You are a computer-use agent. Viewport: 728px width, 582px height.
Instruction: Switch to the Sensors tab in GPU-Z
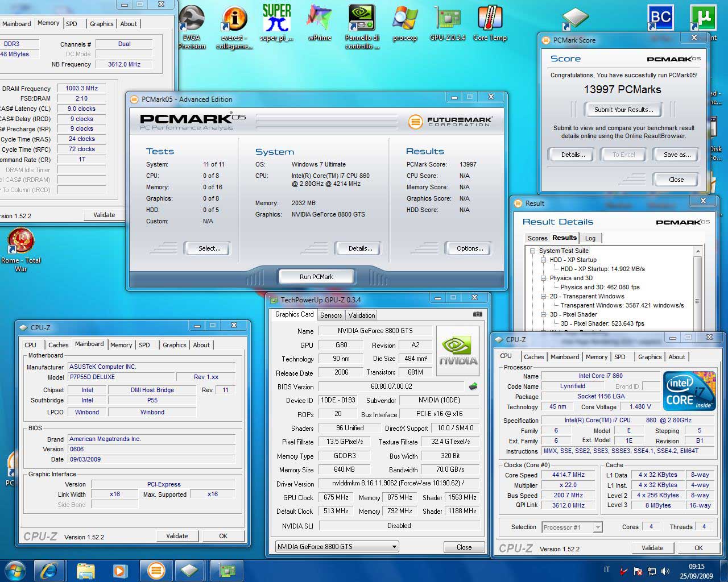pyautogui.click(x=331, y=315)
